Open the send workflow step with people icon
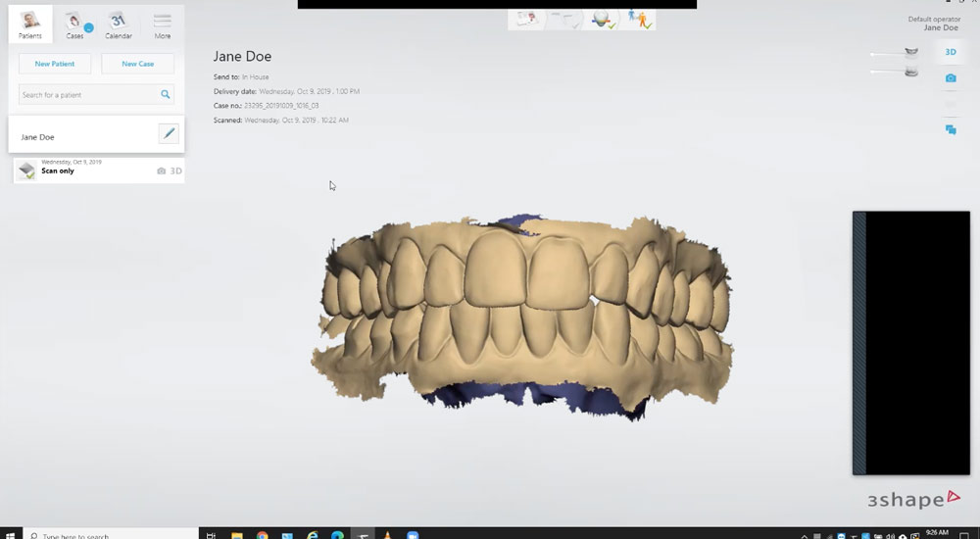Screen dimensions: 980x539 639,19
